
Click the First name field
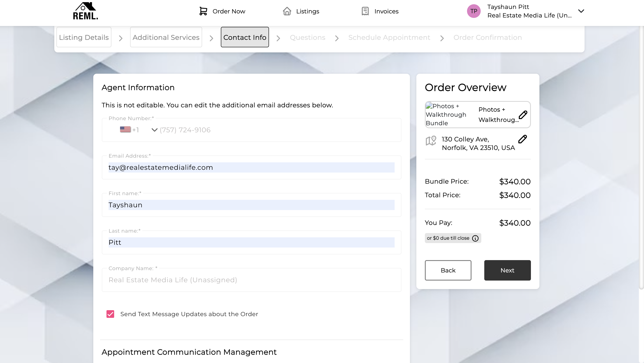(x=252, y=205)
